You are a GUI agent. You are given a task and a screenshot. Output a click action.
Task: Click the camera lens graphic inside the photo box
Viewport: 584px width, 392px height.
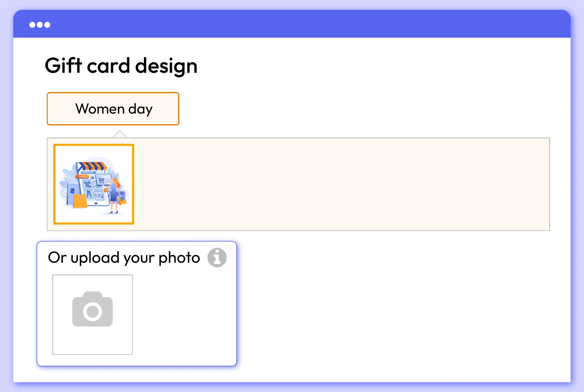(x=92, y=312)
